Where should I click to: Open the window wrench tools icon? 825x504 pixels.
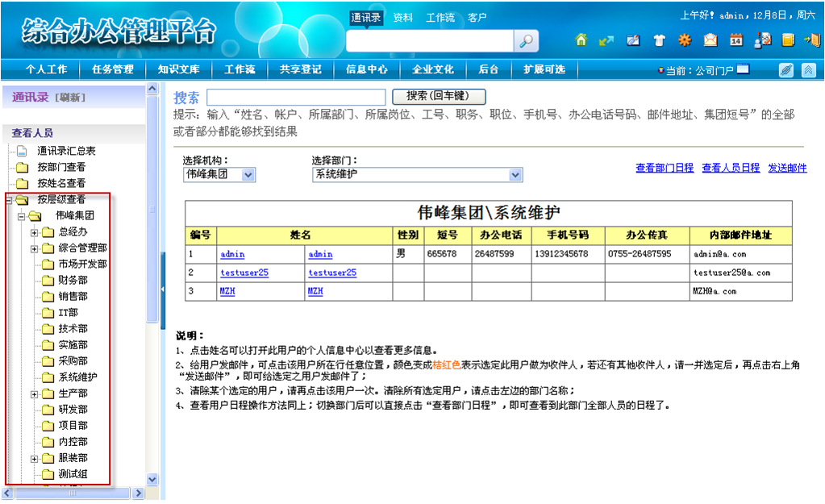tap(633, 40)
